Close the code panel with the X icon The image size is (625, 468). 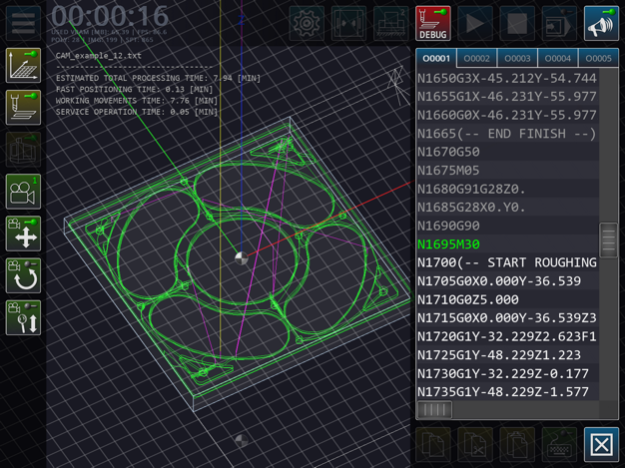point(601,444)
